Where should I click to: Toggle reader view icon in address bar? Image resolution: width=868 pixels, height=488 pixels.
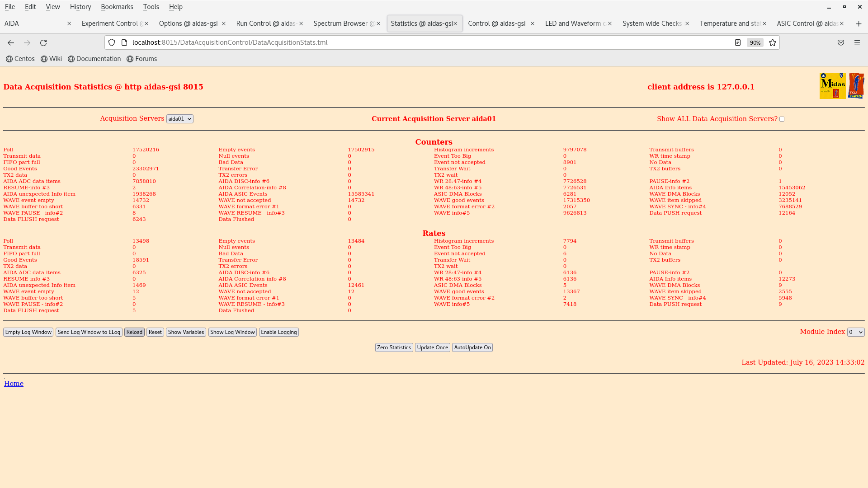738,42
